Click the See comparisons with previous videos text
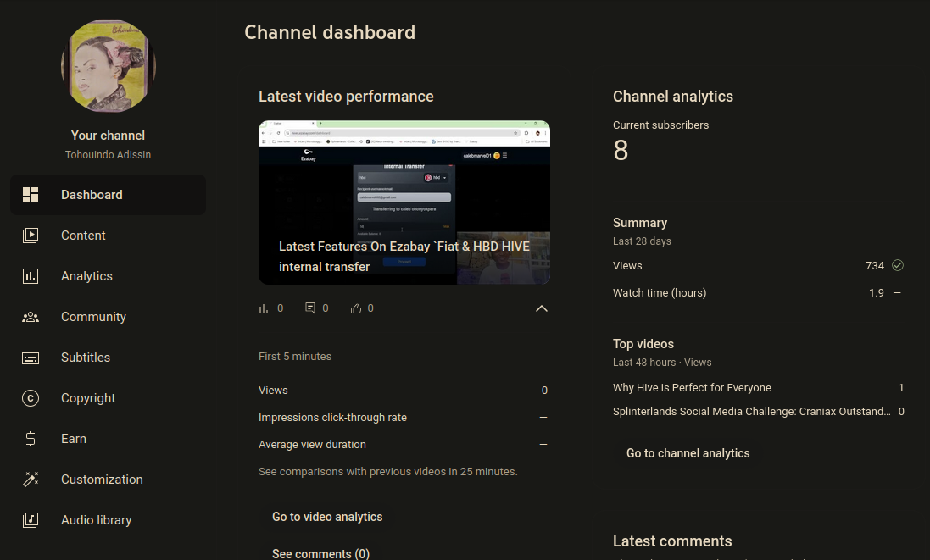The height and width of the screenshot is (560, 930). tap(388, 472)
